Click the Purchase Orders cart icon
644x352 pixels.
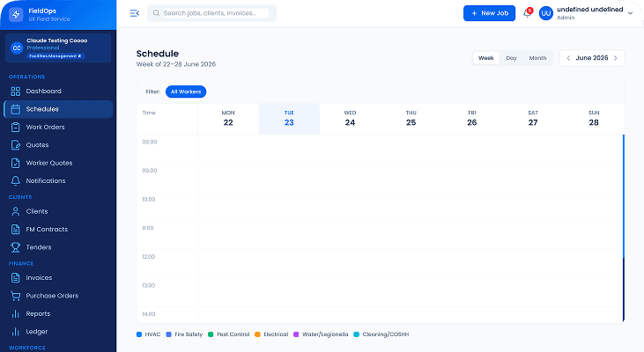pos(16,296)
